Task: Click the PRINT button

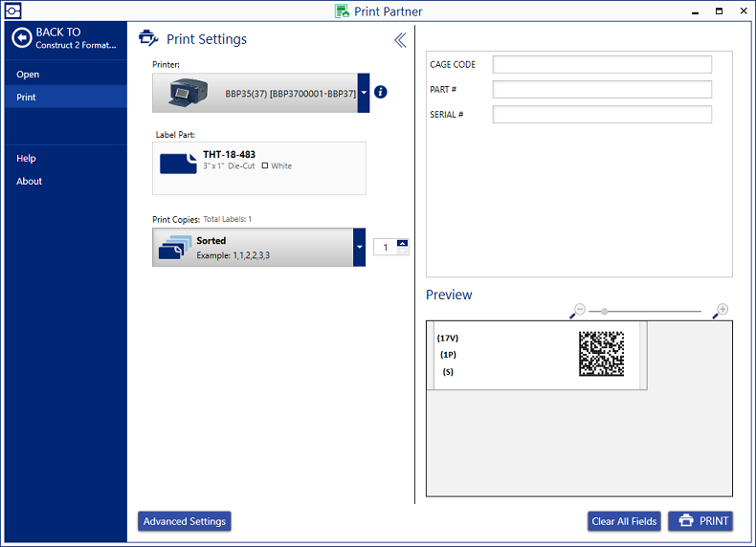Action: coord(700,521)
